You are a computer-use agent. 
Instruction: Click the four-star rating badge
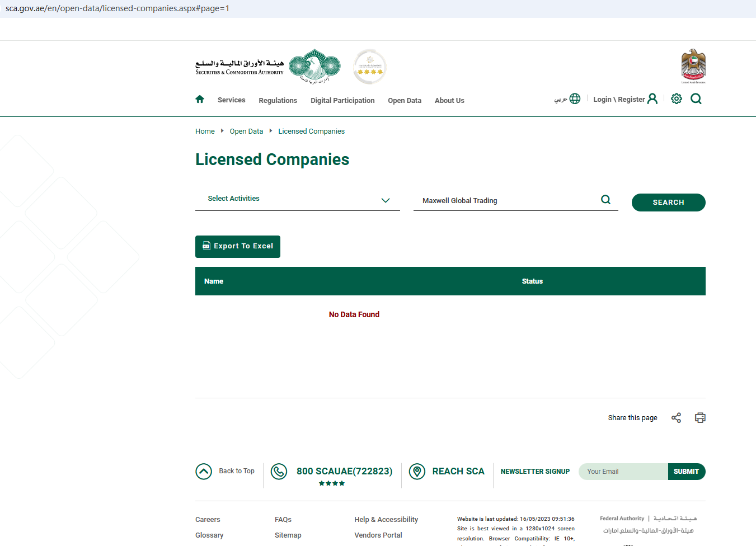370,67
